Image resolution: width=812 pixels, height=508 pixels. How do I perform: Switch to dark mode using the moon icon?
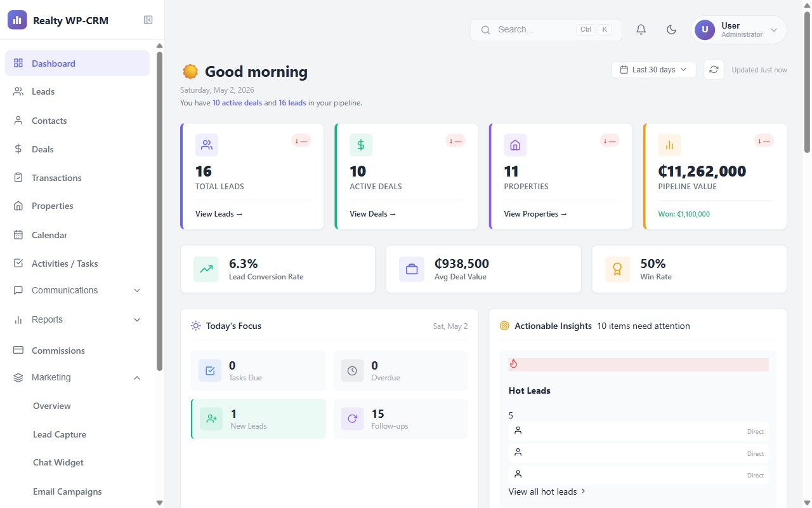pyautogui.click(x=672, y=30)
